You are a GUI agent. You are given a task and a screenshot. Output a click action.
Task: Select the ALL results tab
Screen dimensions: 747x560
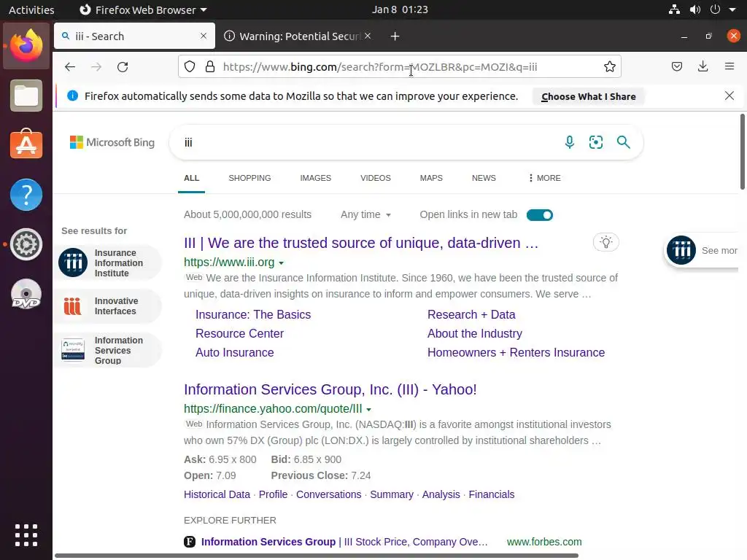[192, 178]
